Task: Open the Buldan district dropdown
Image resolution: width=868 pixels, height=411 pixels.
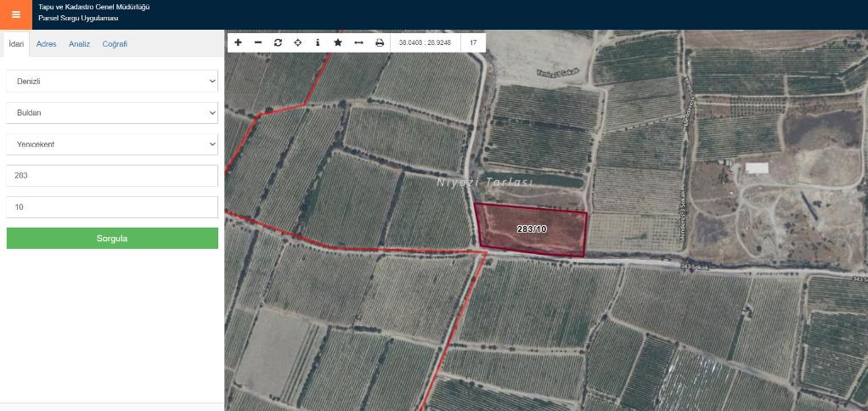Action: click(x=112, y=113)
